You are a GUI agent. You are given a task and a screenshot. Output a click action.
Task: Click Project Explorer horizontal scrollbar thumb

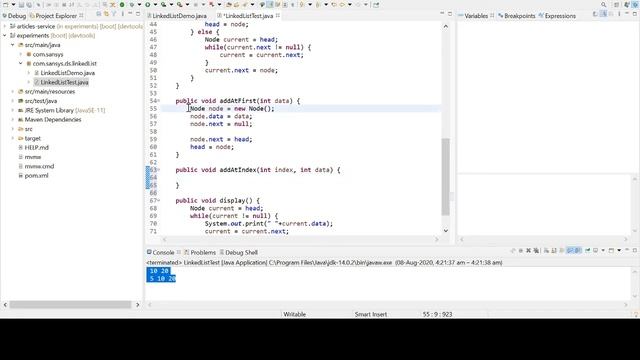pos(70,304)
